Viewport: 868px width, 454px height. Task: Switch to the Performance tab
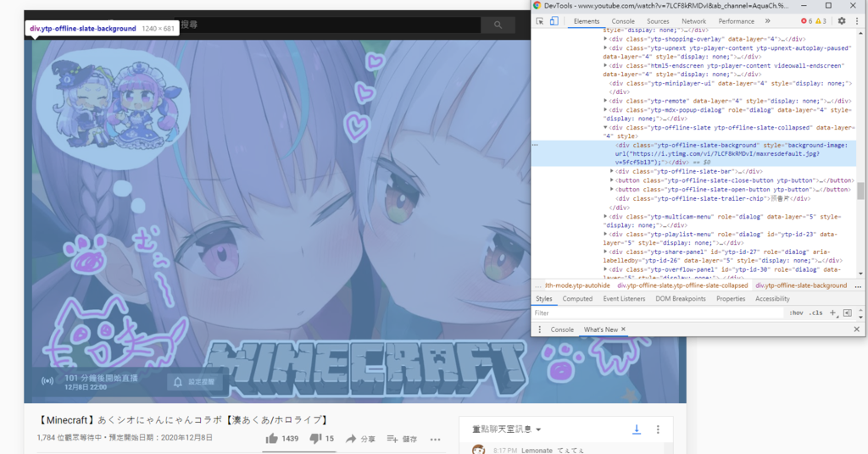click(737, 21)
